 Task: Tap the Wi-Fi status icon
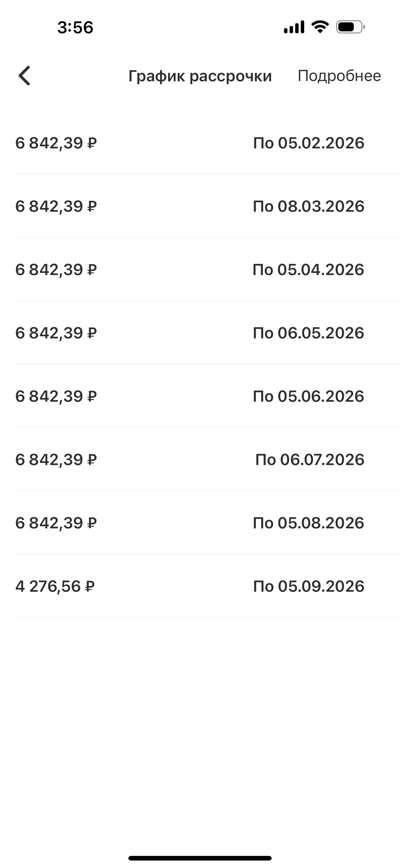pos(320,27)
